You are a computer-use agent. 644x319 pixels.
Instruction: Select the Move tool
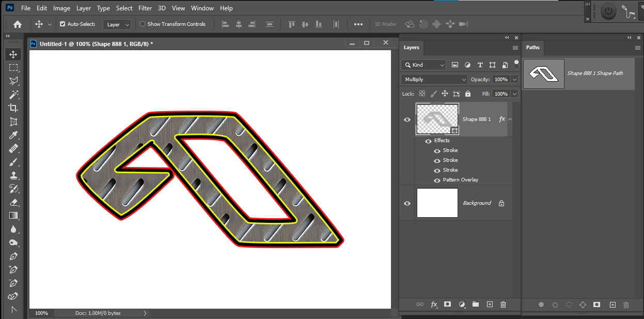[x=13, y=54]
